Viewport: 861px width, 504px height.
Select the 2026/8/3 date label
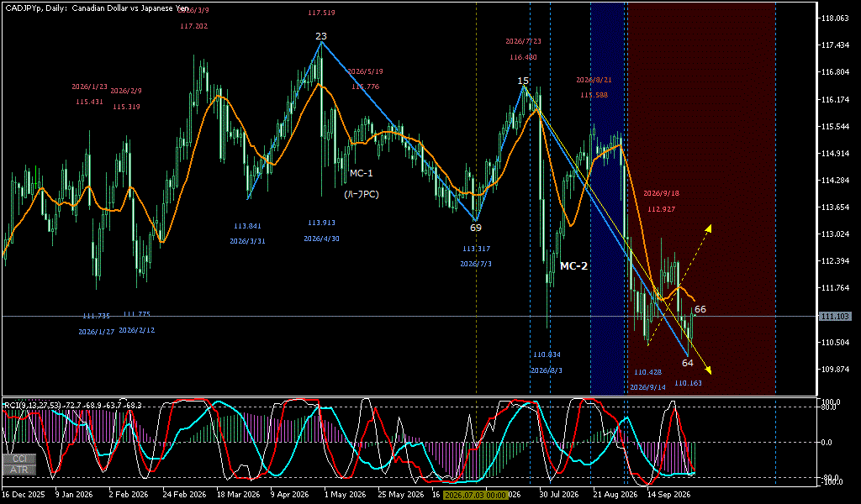[x=547, y=370]
